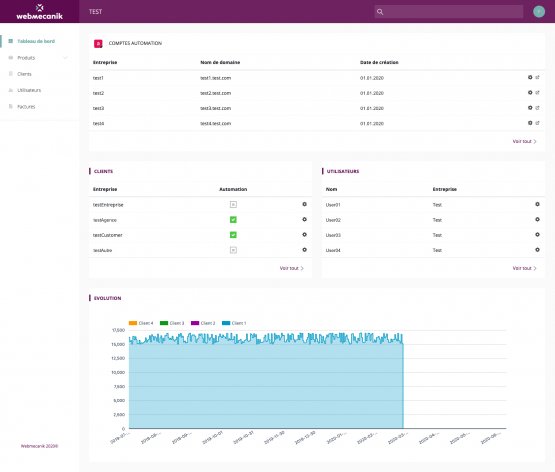Toggle Client 1 blue legend swatch
The image size is (555, 472).
coord(226,323)
